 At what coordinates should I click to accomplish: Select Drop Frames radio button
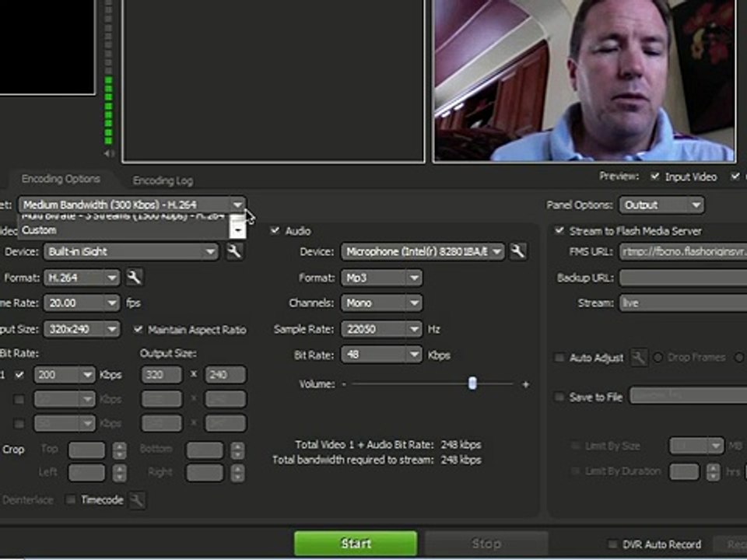click(658, 357)
